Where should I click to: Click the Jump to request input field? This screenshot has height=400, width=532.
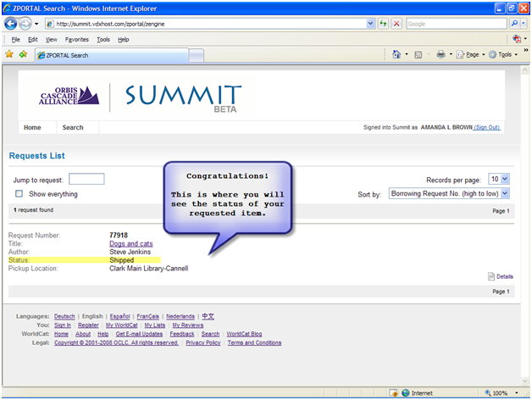[x=86, y=179]
